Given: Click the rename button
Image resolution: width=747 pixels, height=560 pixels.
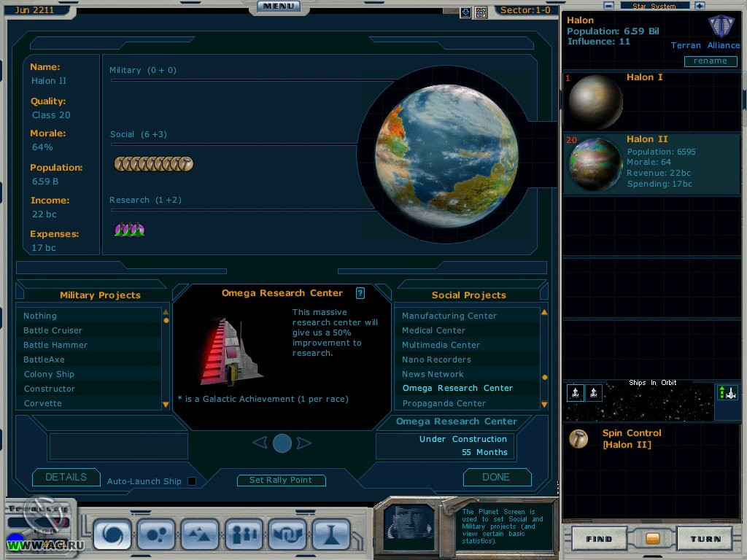Looking at the screenshot, I should tap(711, 61).
